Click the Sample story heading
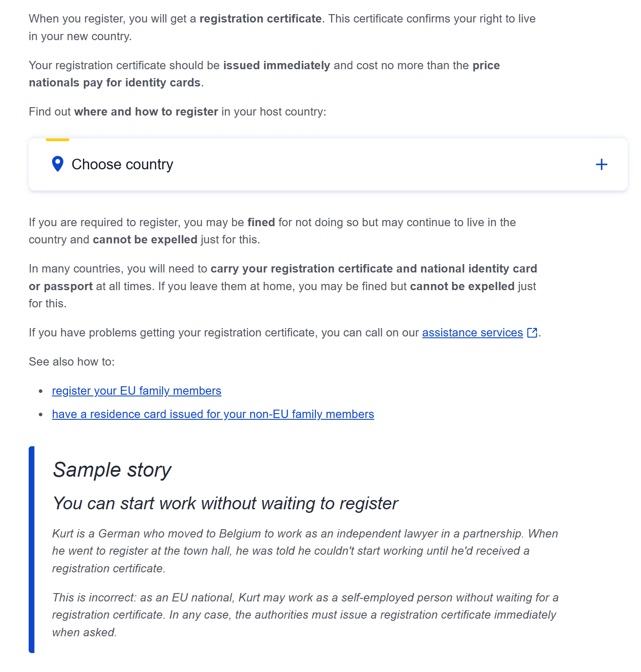Screen dimensions: 641x672 click(x=112, y=470)
